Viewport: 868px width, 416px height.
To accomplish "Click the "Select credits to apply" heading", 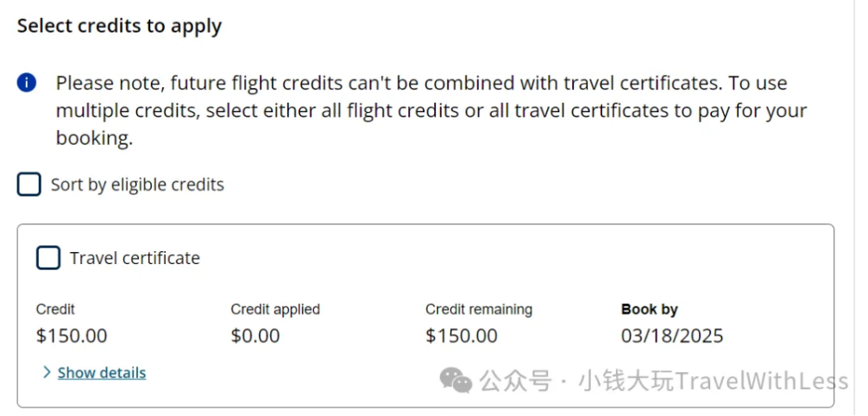I will tap(119, 26).
